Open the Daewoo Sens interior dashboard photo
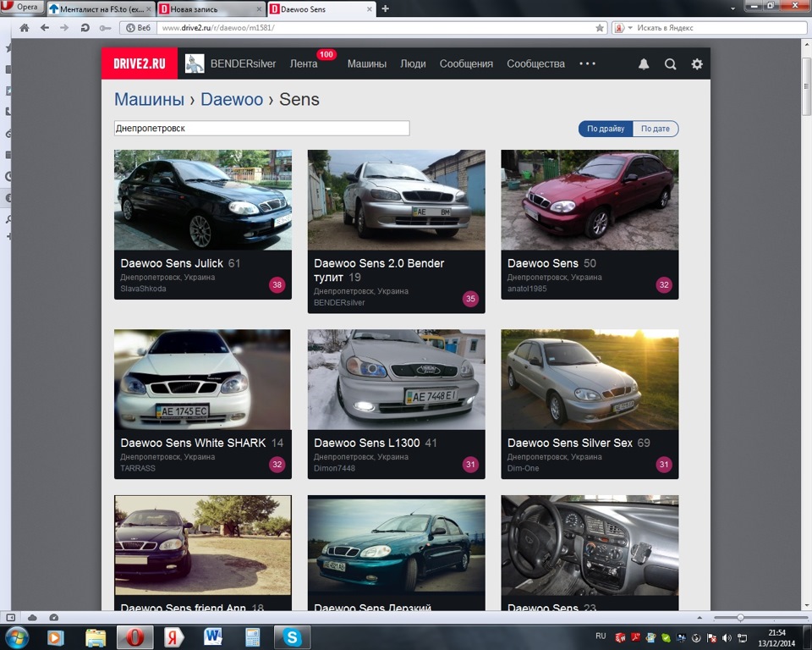Image resolution: width=812 pixels, height=650 pixels. pos(590,545)
